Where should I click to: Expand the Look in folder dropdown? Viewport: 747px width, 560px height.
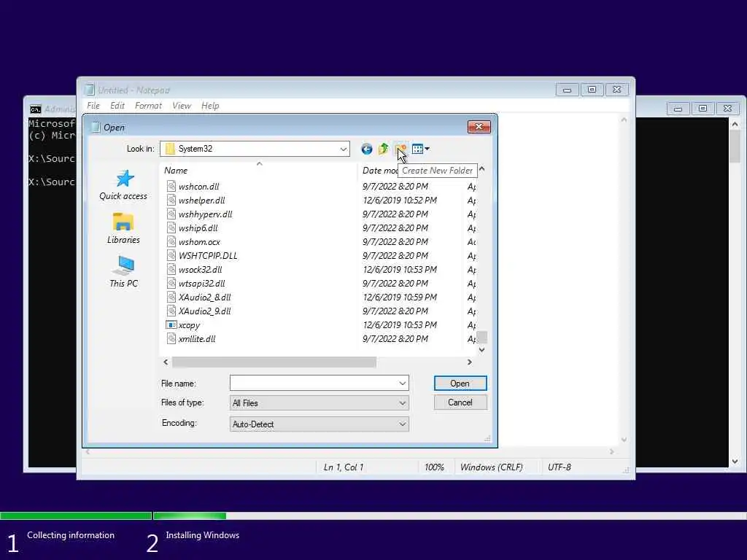pos(343,149)
